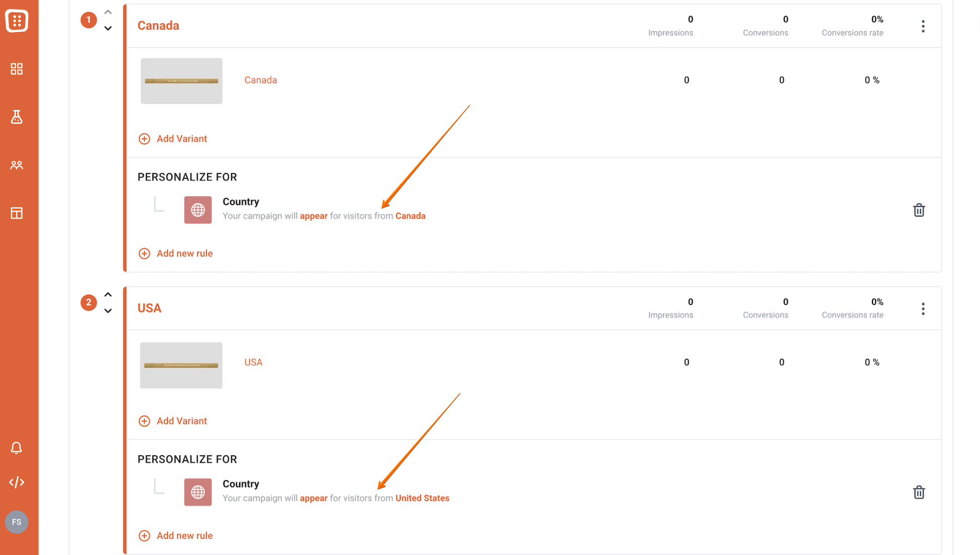This screenshot has width=980, height=555.
Task: Open notifications bell icon
Action: [x=17, y=448]
